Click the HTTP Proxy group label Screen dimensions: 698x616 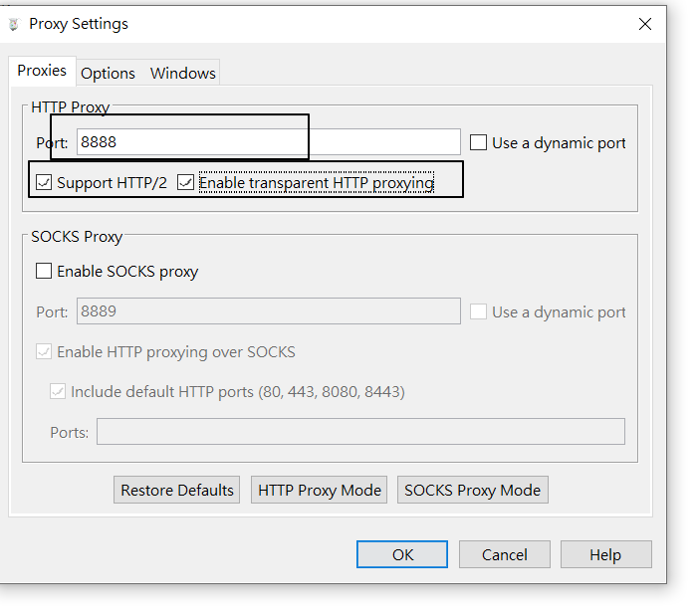point(71,107)
